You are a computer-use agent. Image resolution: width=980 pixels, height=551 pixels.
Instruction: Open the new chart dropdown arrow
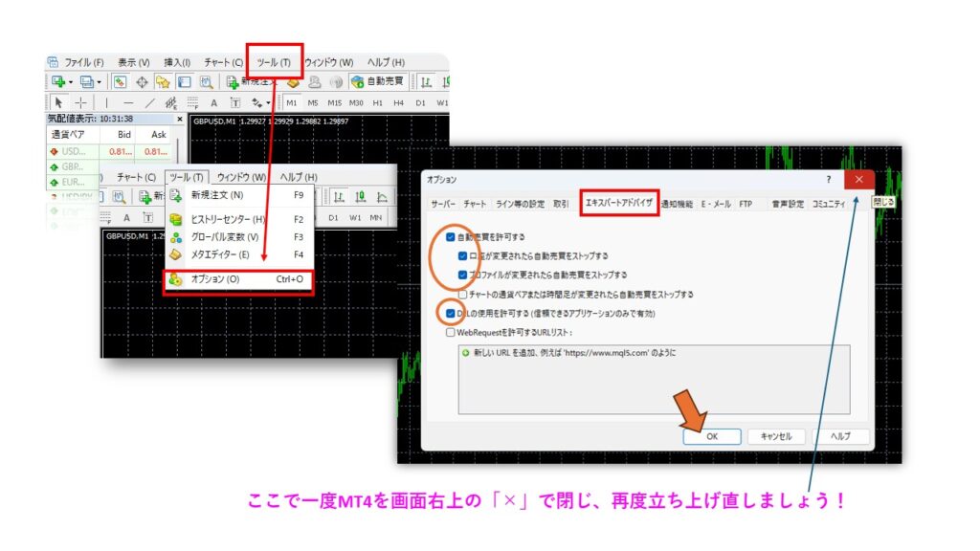pyautogui.click(x=70, y=81)
